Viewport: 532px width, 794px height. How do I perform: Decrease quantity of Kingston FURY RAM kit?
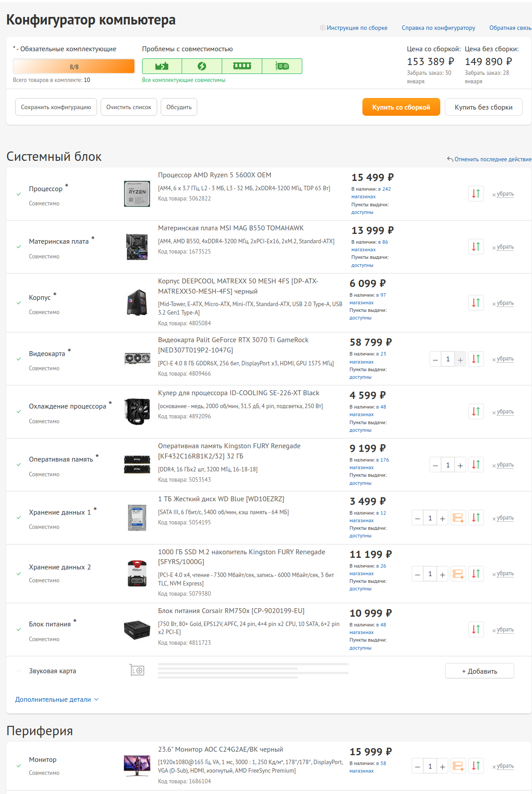point(435,466)
